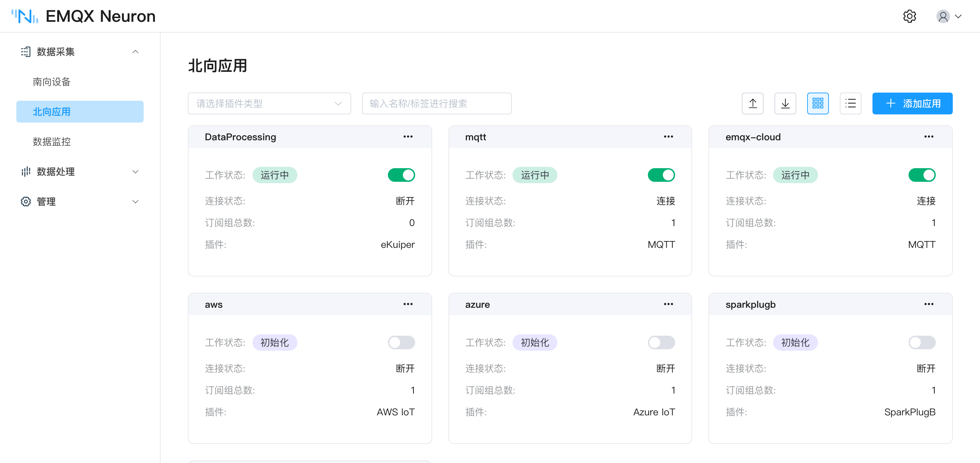This screenshot has width=980, height=463.
Task: Click the Azure IoT plugin value
Action: 654,412
